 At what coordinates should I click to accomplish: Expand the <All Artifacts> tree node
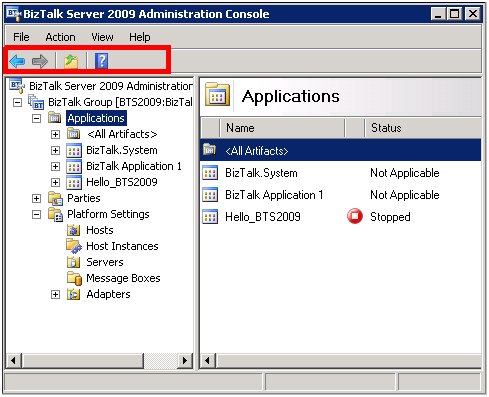(x=55, y=134)
